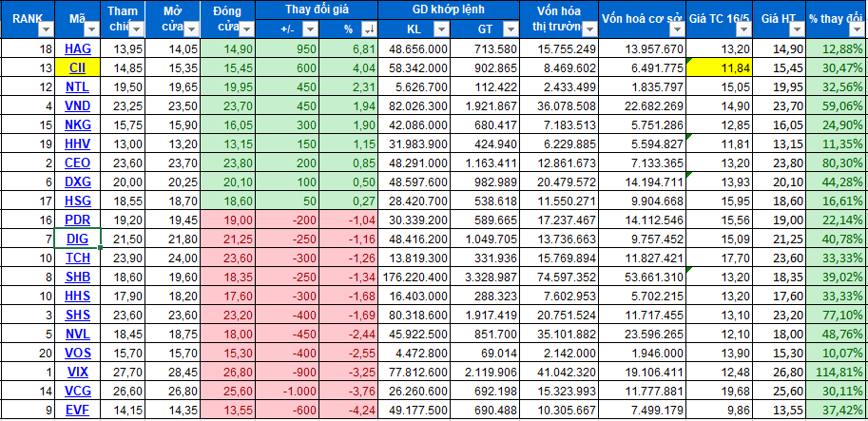Select the 74.597.352 market cap cell
Screen dimensions: 868x421
click(x=559, y=277)
